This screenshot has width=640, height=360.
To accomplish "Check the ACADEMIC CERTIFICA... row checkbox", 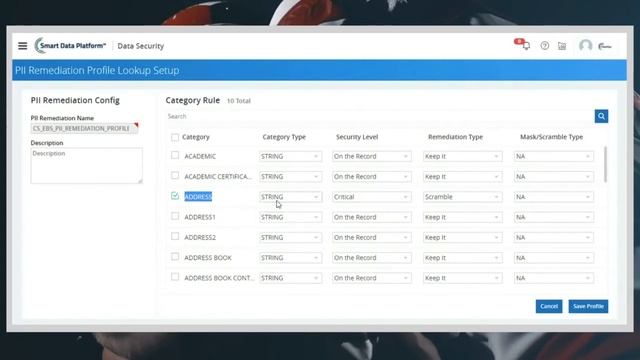I will point(175,176).
